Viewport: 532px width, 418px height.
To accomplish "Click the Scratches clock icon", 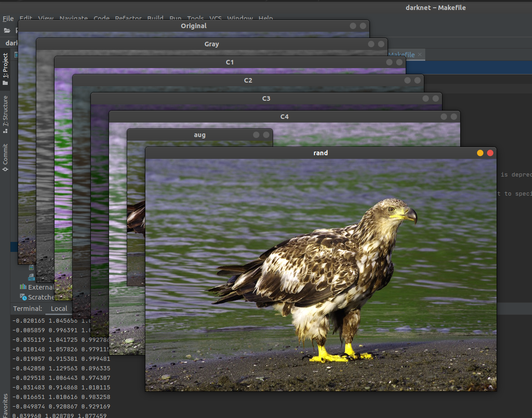I will click(23, 297).
